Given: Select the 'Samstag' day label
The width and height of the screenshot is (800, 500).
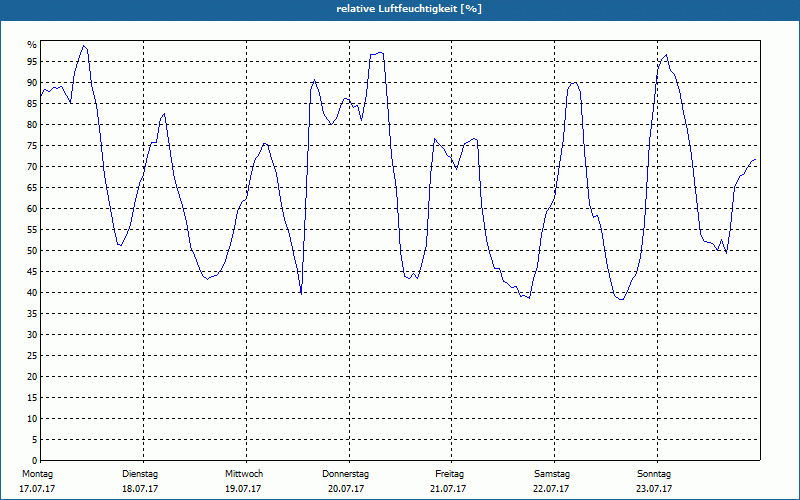Looking at the screenshot, I should click(x=552, y=474).
